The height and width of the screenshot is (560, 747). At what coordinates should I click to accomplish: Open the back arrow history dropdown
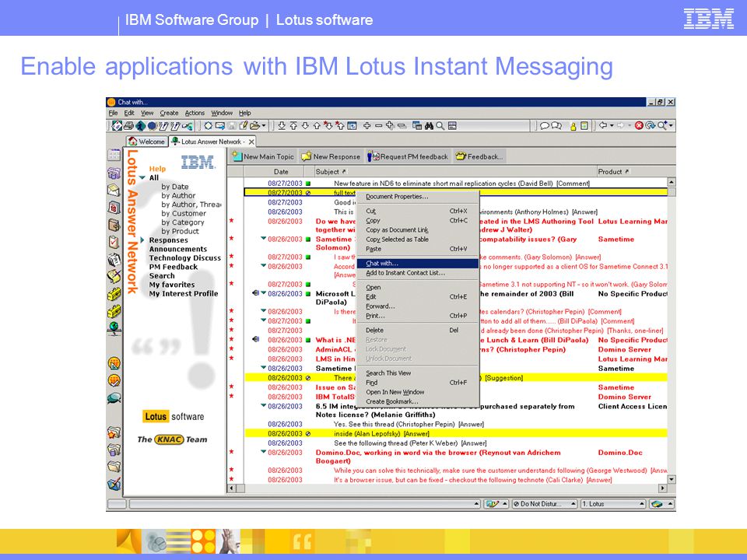(x=612, y=126)
